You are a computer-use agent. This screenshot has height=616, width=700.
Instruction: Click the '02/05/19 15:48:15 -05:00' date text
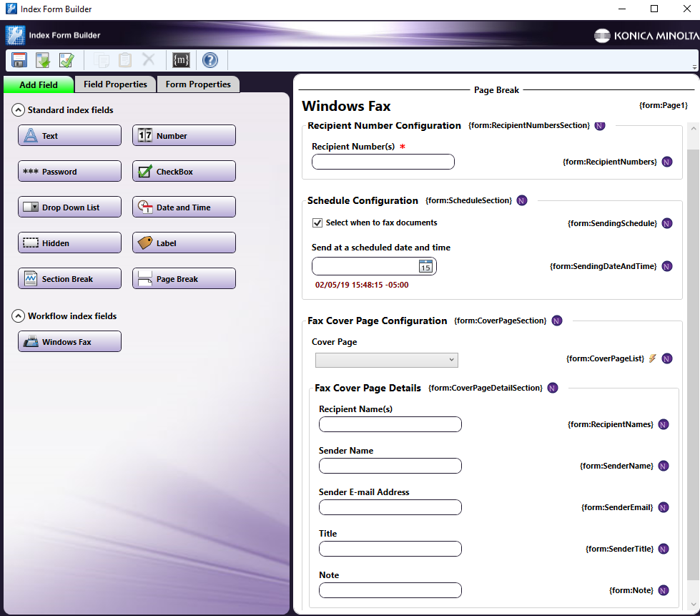coord(362,285)
